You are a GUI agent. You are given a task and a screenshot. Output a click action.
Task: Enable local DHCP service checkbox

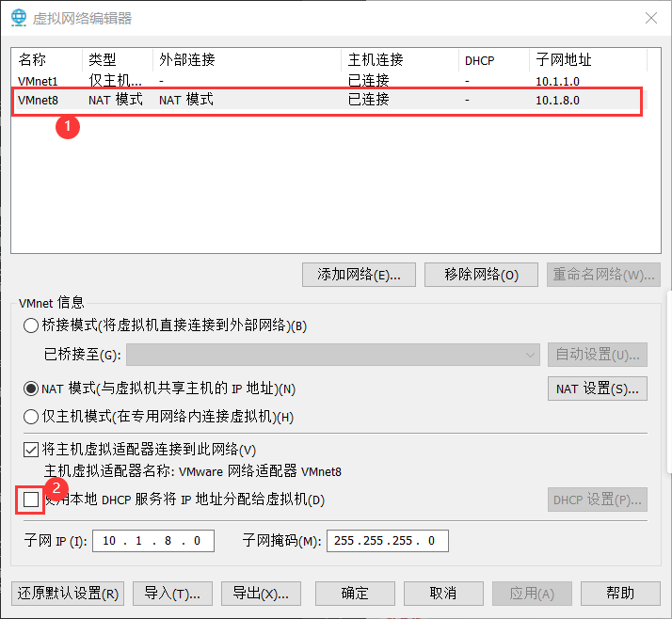point(31,500)
